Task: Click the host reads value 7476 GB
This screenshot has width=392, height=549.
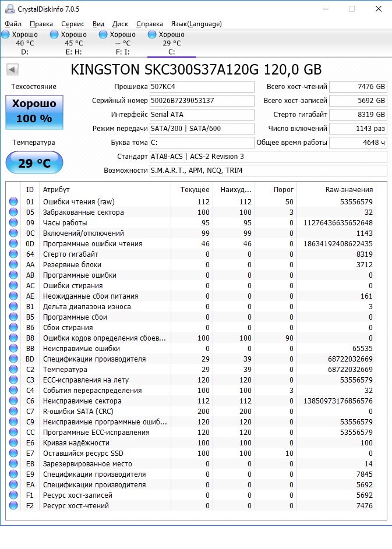Action: (x=358, y=87)
